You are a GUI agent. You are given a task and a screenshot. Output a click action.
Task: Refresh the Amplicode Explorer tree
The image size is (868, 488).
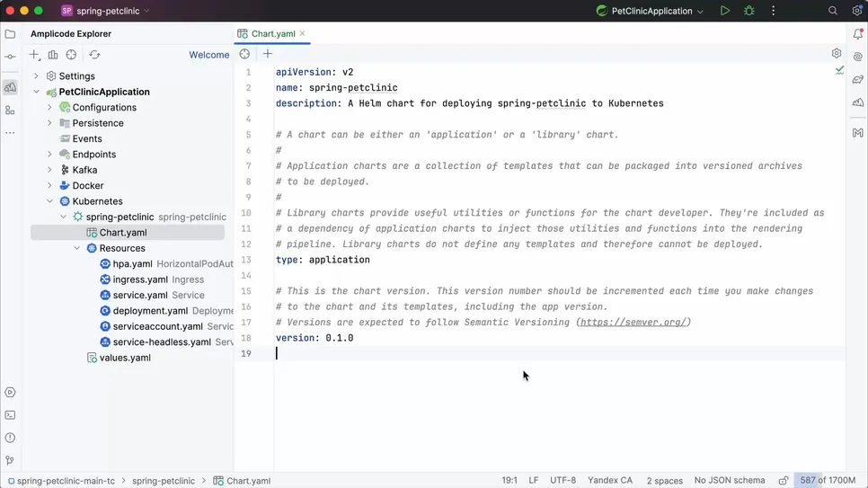[94, 55]
